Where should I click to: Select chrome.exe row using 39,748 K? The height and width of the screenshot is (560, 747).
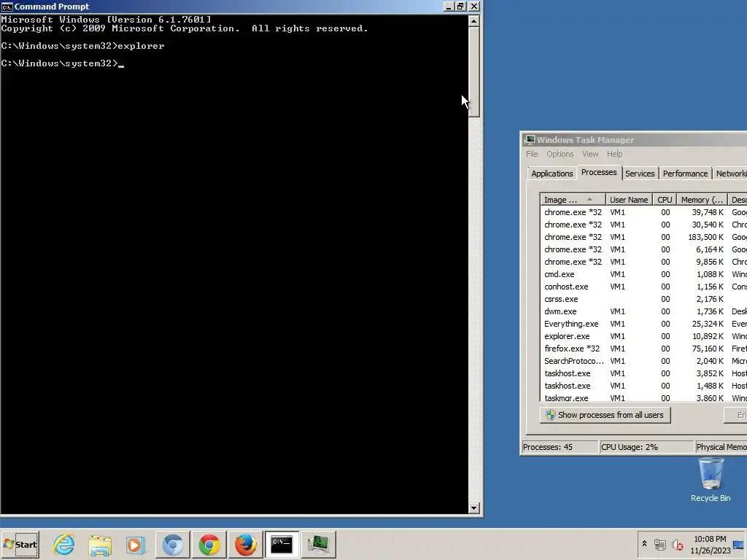pyautogui.click(x=644, y=212)
